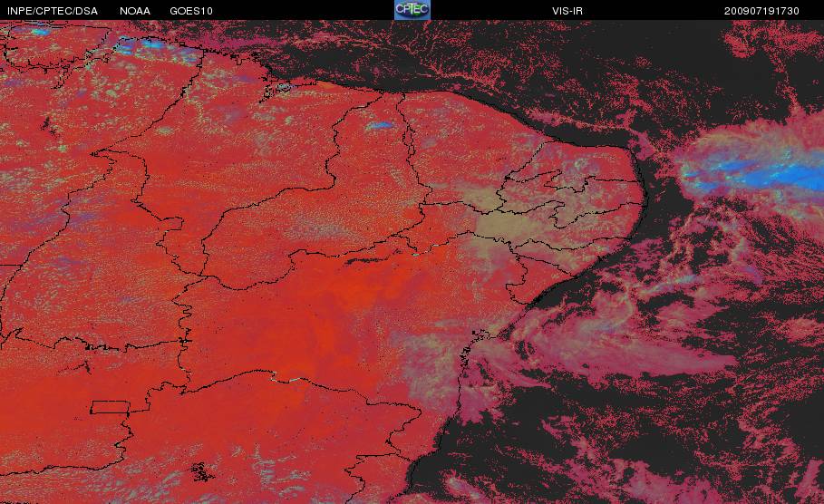This screenshot has width=824, height=504.
Task: Click the small blue patch in upper-center state
Action: point(379,126)
